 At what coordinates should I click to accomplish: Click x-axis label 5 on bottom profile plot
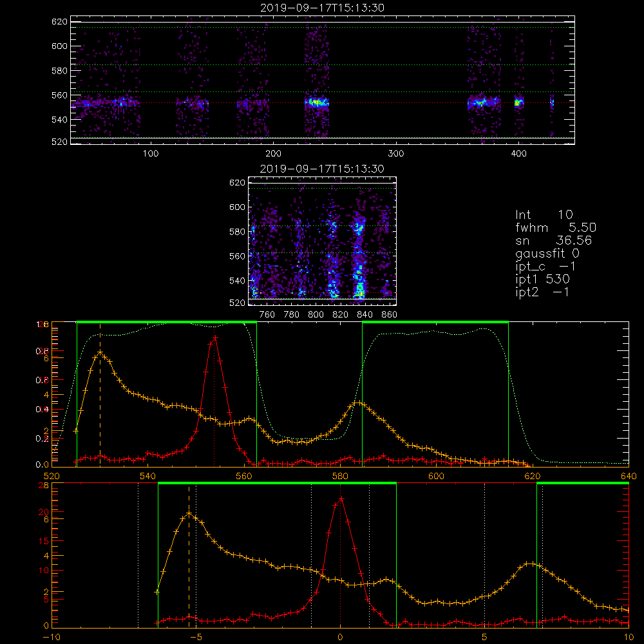pos(484,637)
